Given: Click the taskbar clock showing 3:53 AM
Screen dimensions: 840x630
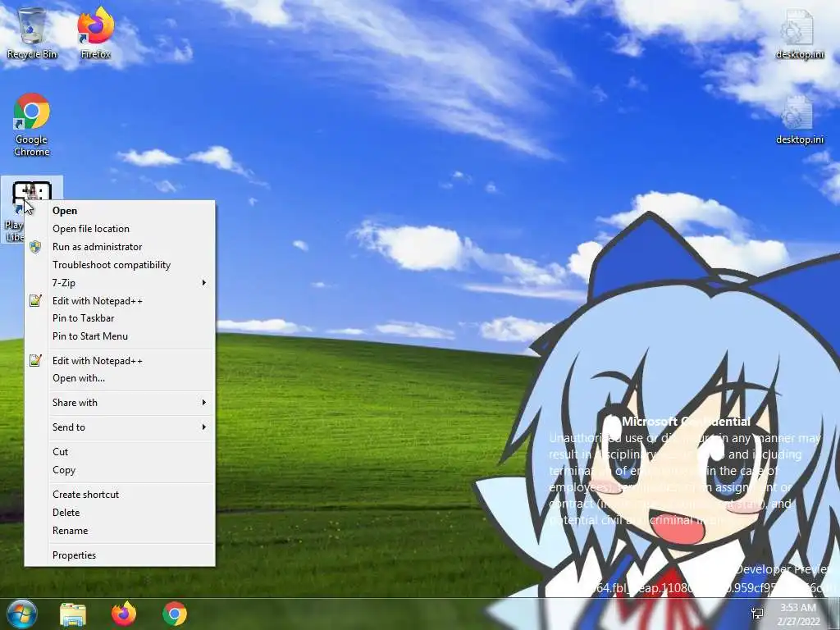Looking at the screenshot, I should point(798,614).
